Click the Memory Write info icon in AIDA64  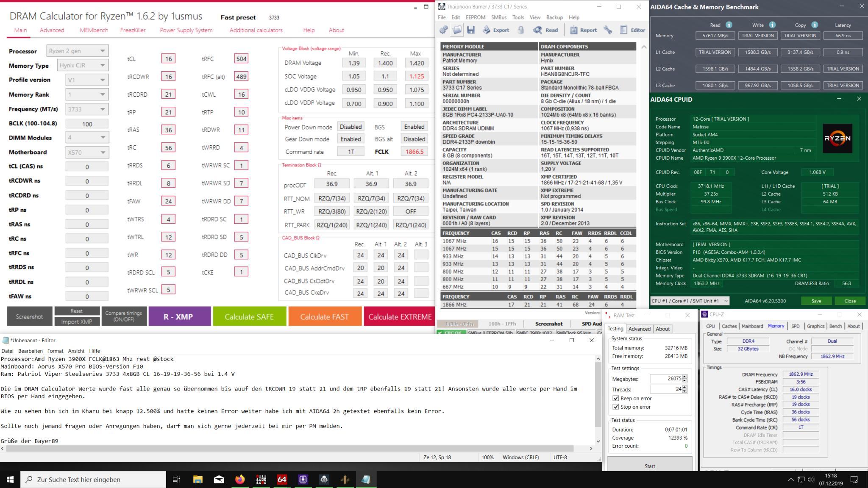tap(772, 25)
